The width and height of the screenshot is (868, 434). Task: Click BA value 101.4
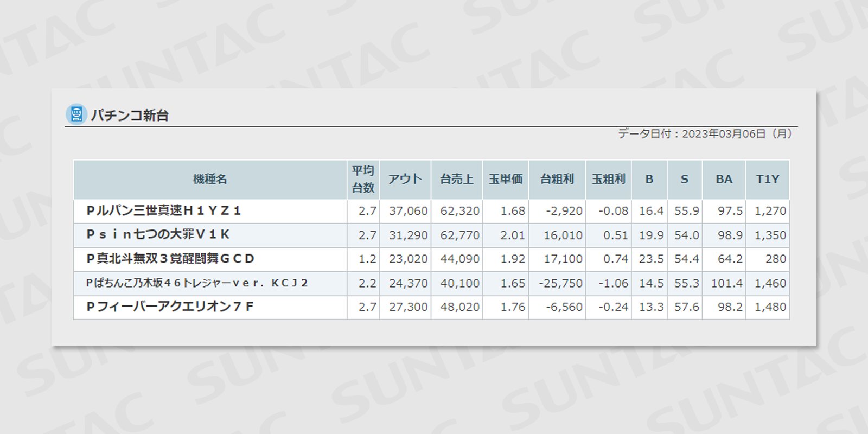click(x=727, y=283)
